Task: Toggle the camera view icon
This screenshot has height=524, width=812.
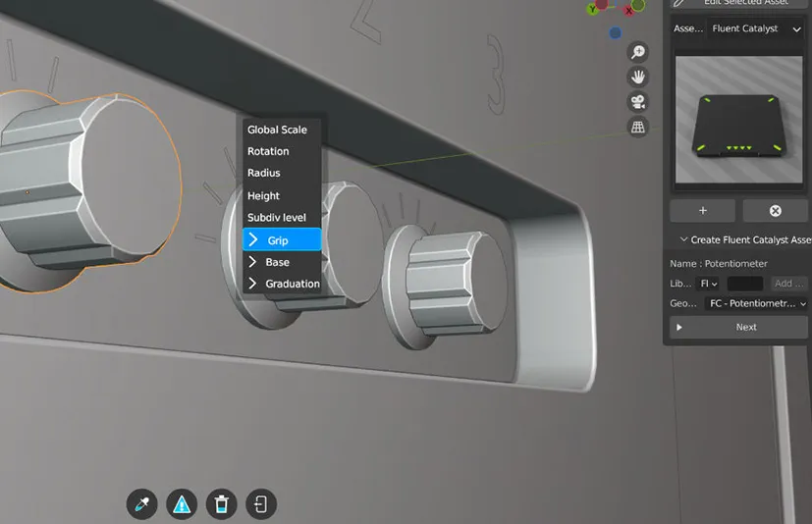Action: 638,102
